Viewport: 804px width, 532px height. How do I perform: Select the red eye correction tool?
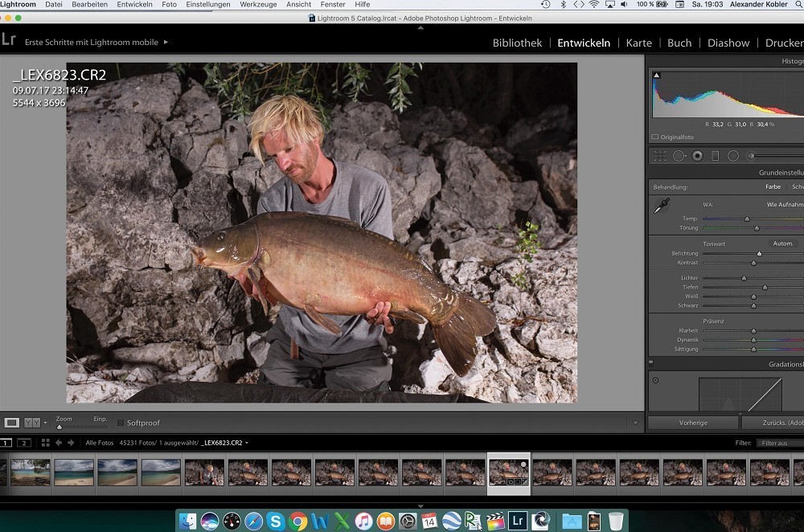(697, 156)
